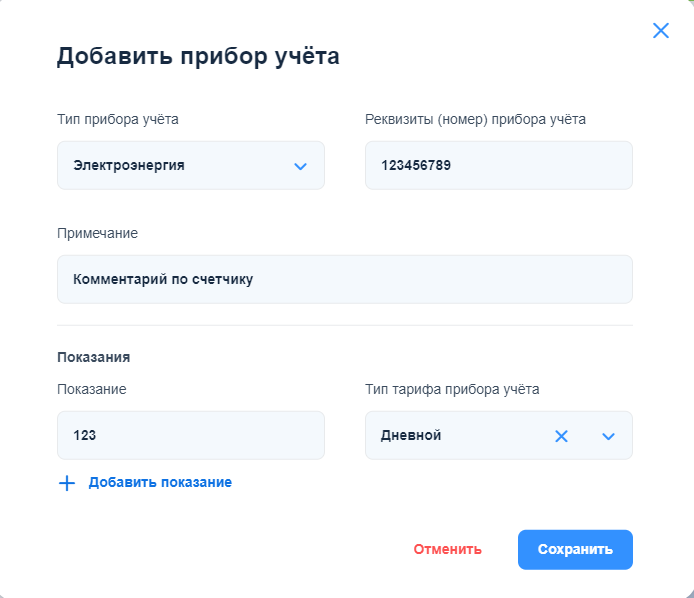
Task: Clear the Дневной tariff selection
Action: [x=562, y=436]
